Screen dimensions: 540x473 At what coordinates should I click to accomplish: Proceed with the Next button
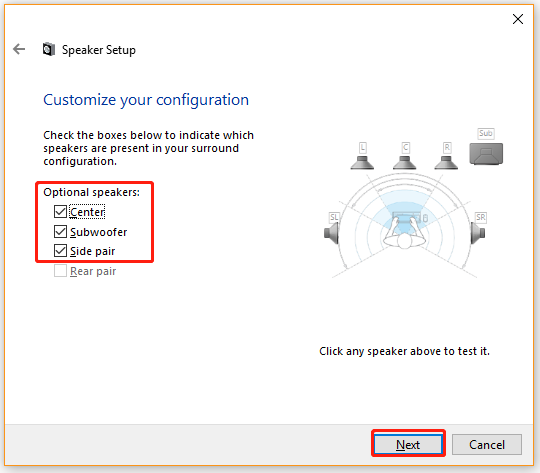pyautogui.click(x=408, y=444)
